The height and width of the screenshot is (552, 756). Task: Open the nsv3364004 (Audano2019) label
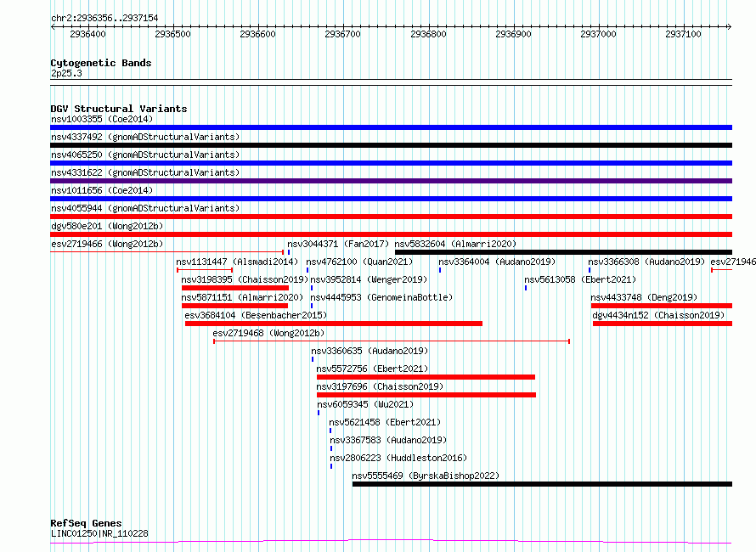tap(497, 262)
